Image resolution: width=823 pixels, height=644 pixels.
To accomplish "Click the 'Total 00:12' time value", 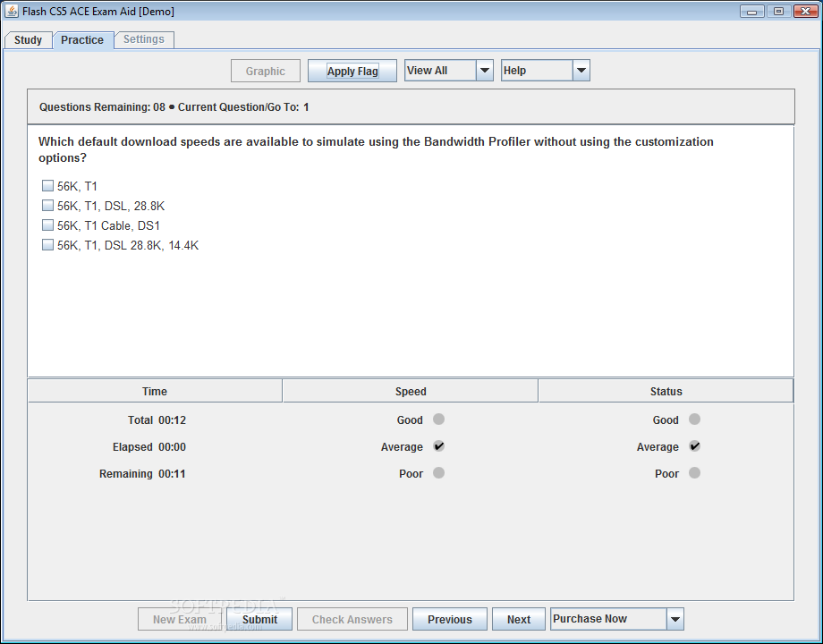I will click(157, 419).
